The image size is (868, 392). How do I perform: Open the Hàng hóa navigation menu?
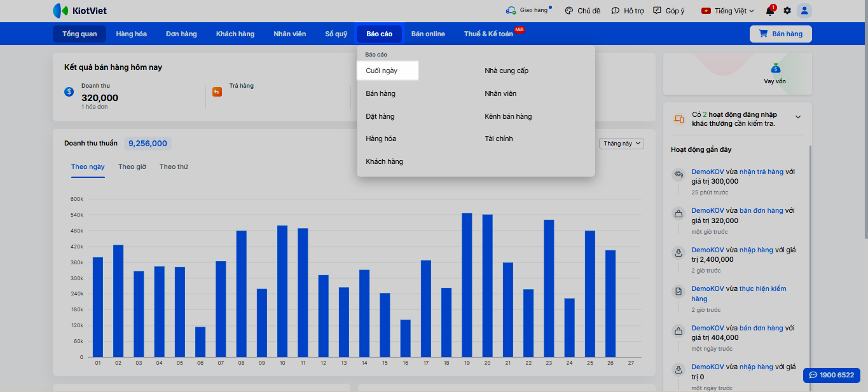[131, 34]
